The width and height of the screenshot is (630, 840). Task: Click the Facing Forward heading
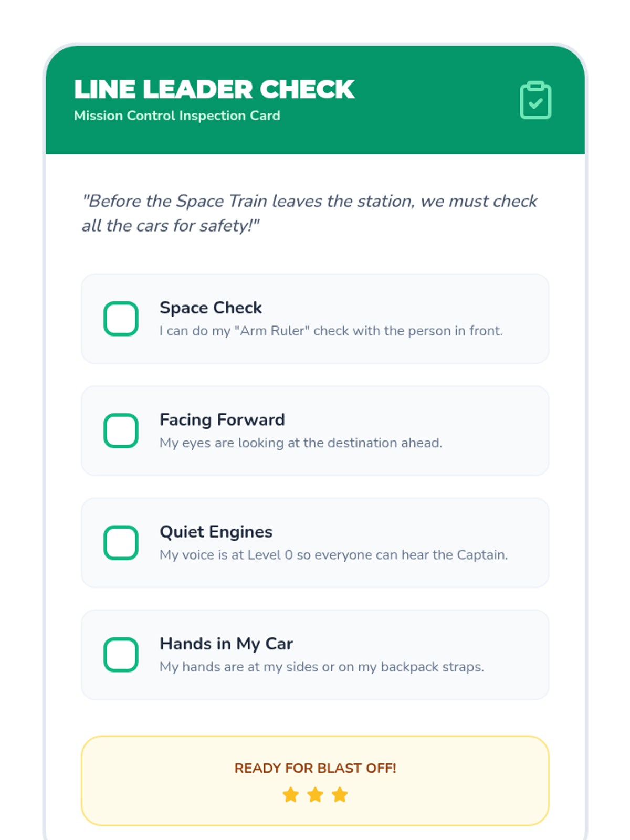pos(222,419)
